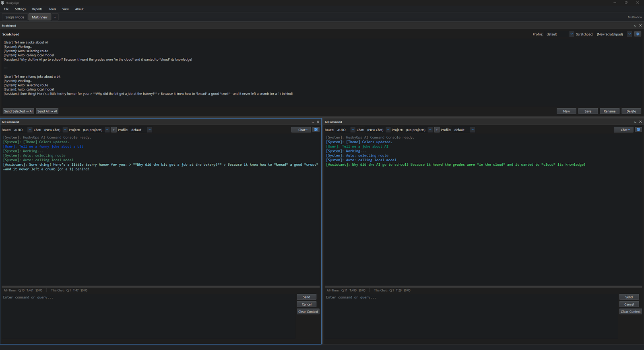Viewport: 644px width, 350px height.
Task: Open Chat mode dropdown button in left panel
Action: [x=301, y=130]
